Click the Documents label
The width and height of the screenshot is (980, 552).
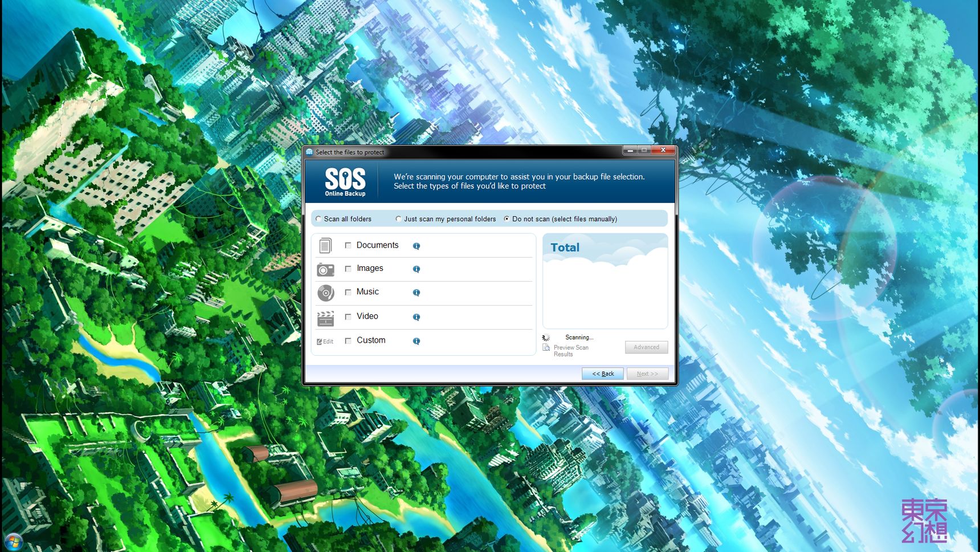click(377, 245)
